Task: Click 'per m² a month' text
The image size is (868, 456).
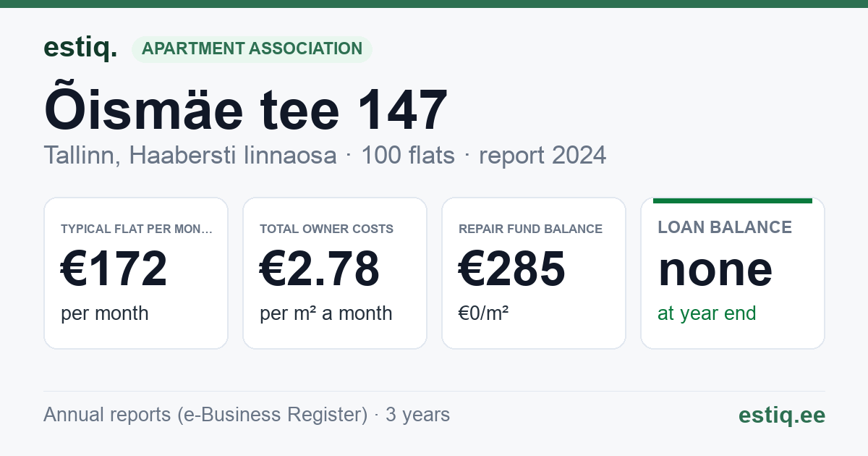Action: click(326, 313)
